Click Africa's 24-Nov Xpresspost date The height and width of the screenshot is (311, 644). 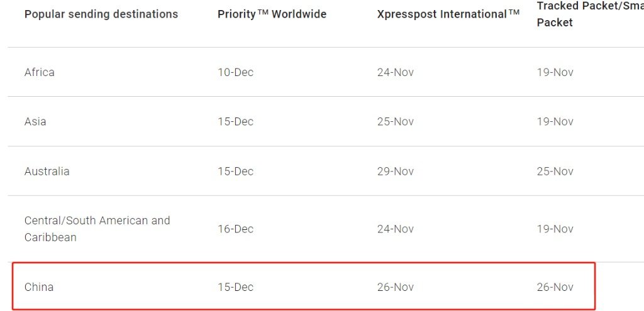click(x=396, y=72)
